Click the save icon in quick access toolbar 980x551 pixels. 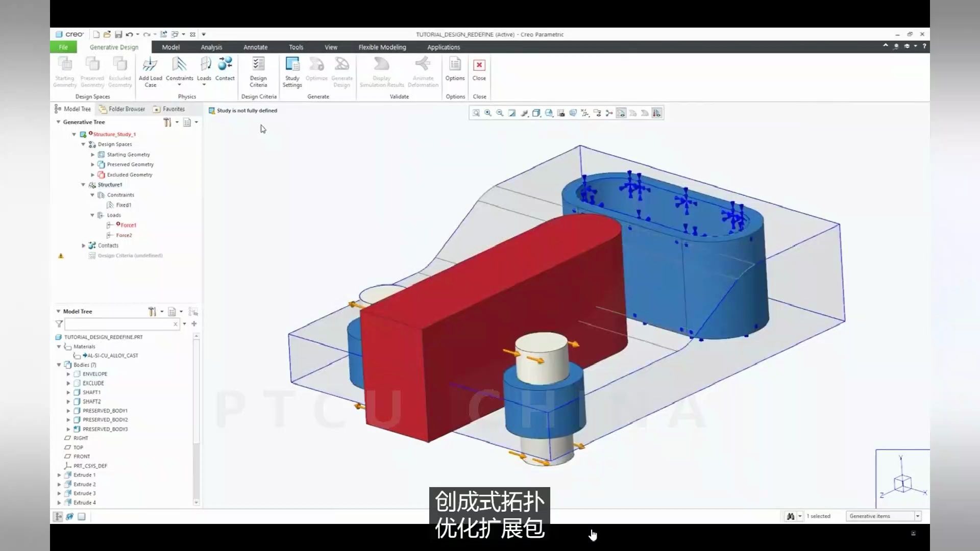point(118,35)
